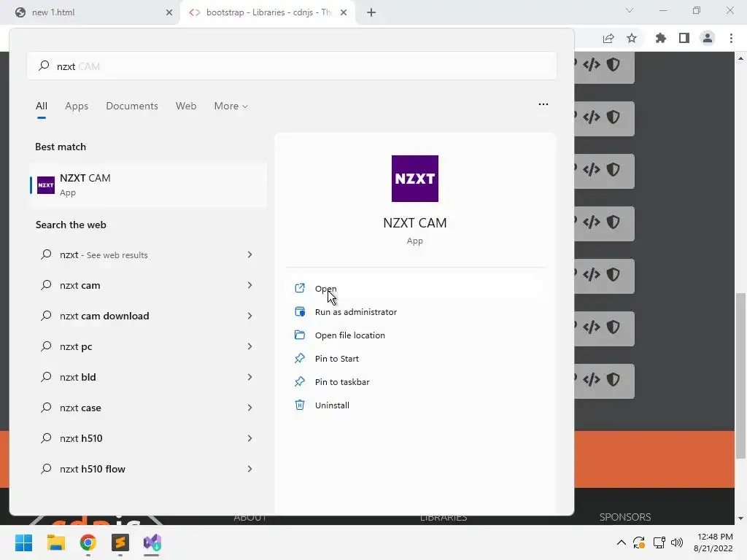Click the magnifier icon in search box
747x560 pixels.
click(44, 66)
